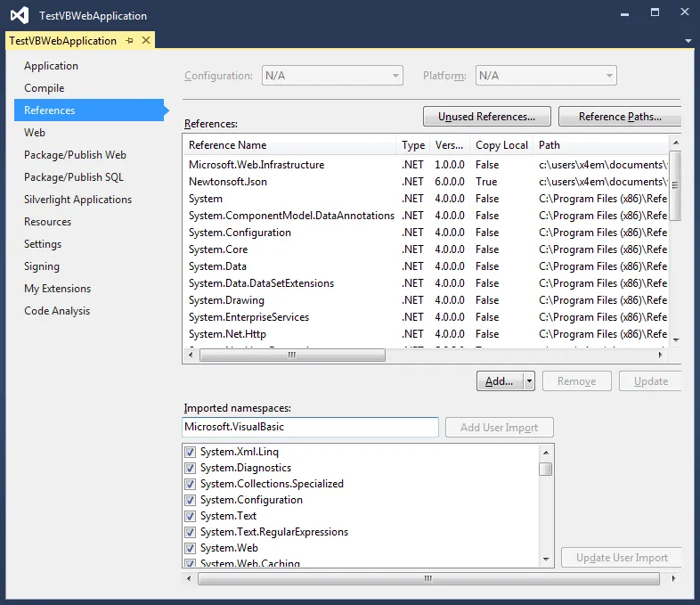Uncheck the System.Text.RegularExpressions namespace

(191, 532)
